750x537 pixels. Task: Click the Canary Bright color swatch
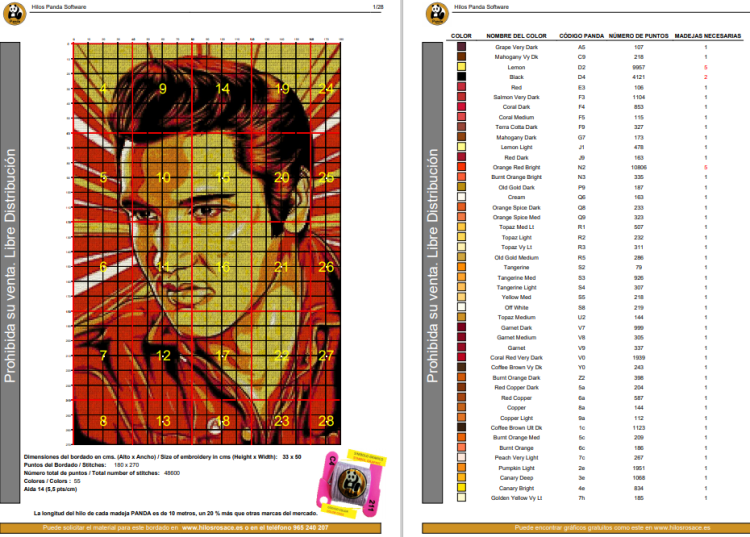click(461, 488)
